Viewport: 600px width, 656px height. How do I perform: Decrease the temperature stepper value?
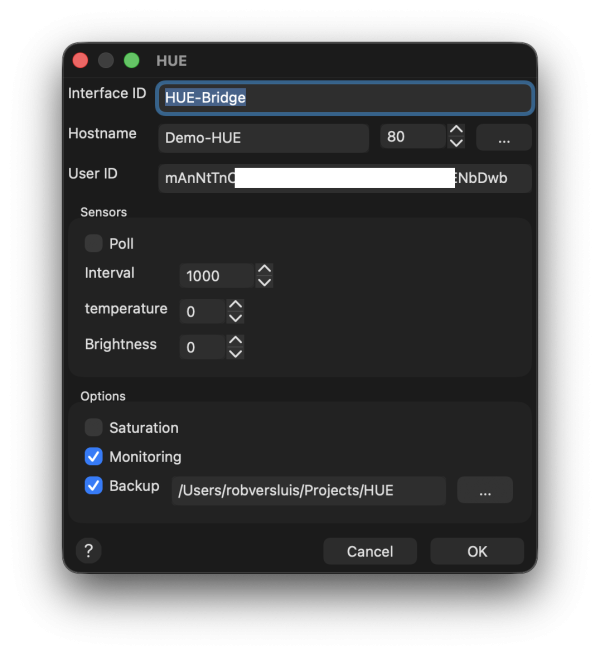(235, 318)
